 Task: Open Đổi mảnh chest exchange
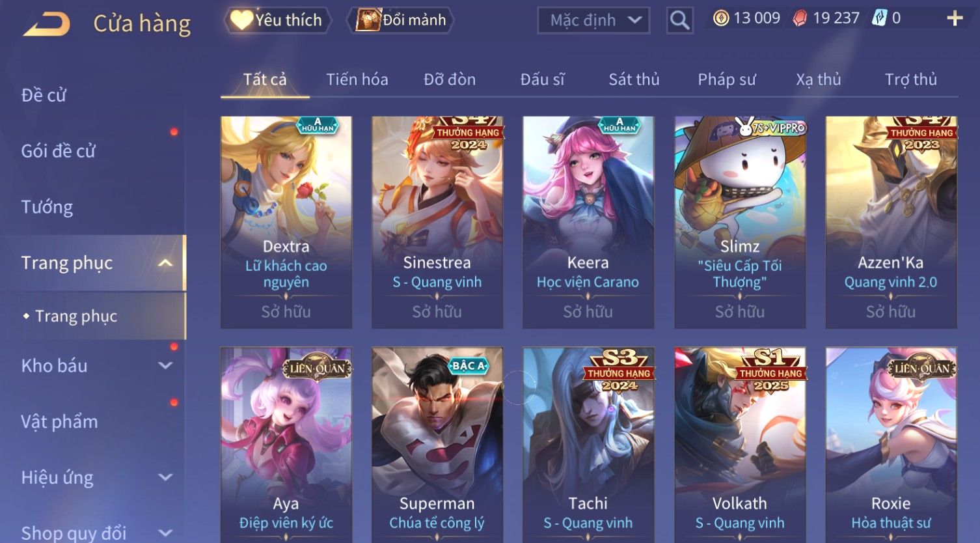[x=403, y=20]
